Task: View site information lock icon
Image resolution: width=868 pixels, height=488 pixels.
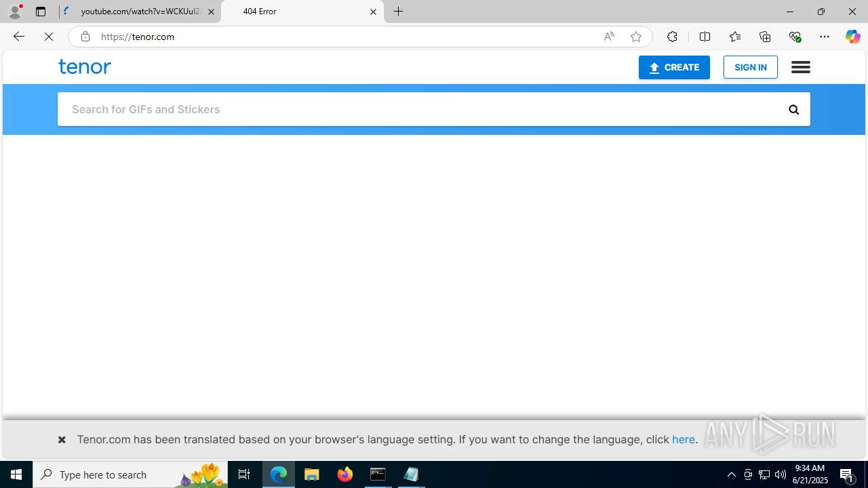Action: coord(85,37)
